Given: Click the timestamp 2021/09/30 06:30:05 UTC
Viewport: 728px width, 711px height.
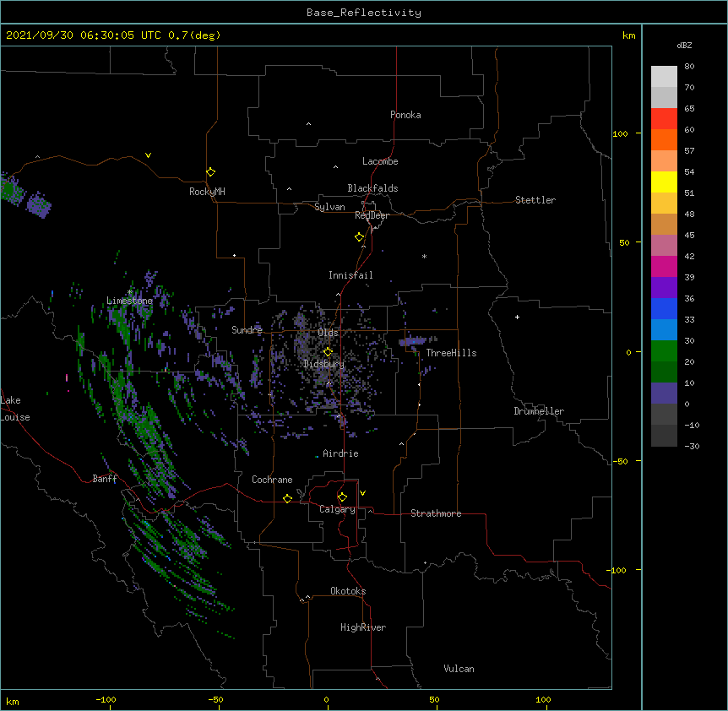Looking at the screenshot, I should pos(83,35).
